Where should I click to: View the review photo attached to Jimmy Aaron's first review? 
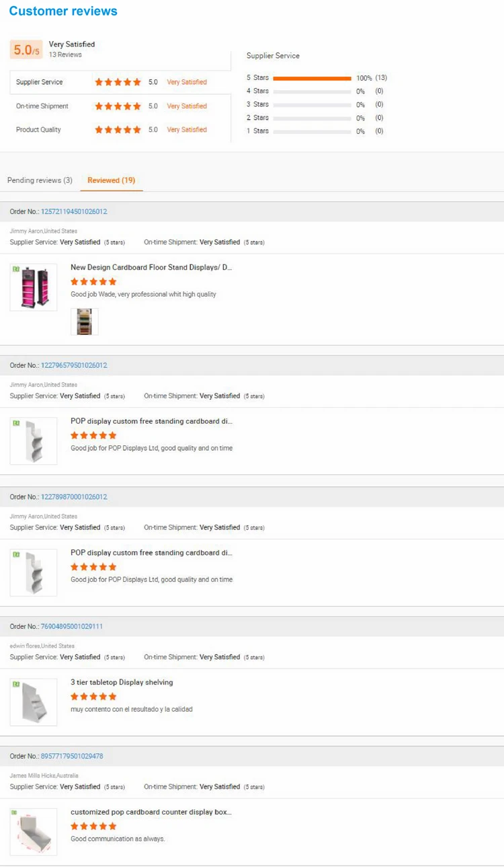pyautogui.click(x=85, y=322)
